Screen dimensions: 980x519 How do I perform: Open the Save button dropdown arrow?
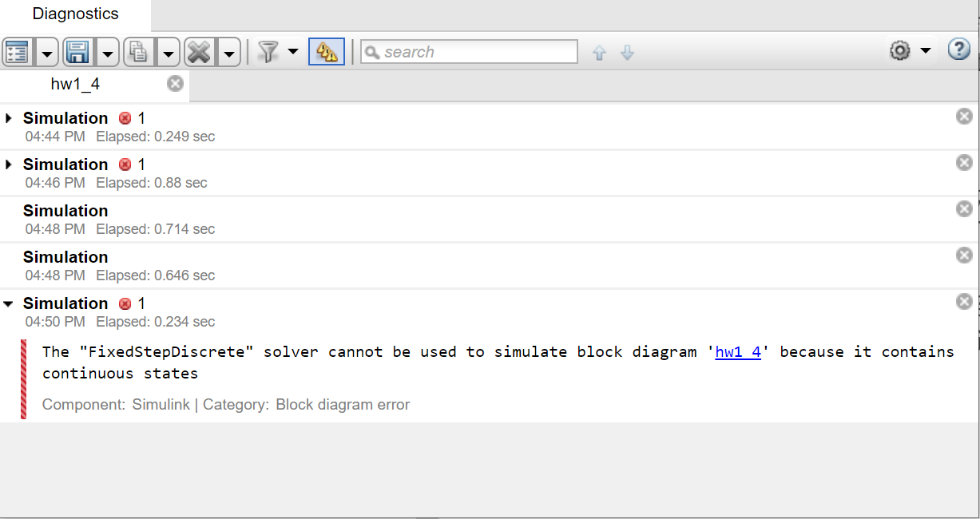[106, 50]
